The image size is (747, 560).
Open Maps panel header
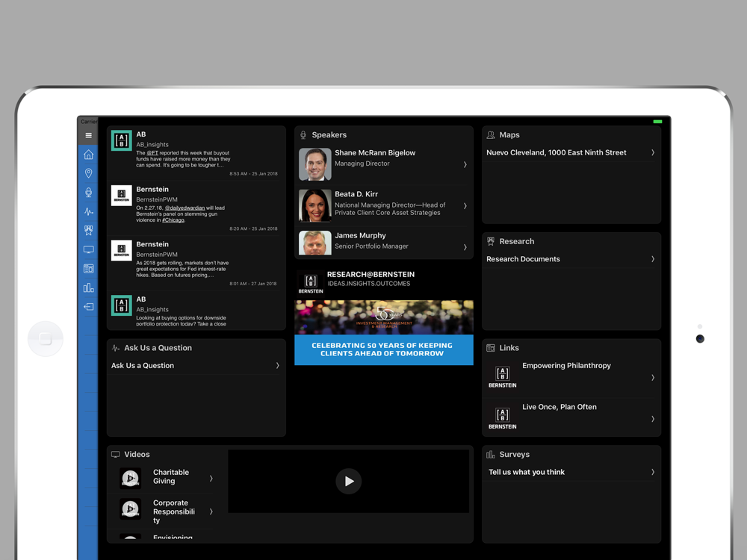[x=509, y=134]
